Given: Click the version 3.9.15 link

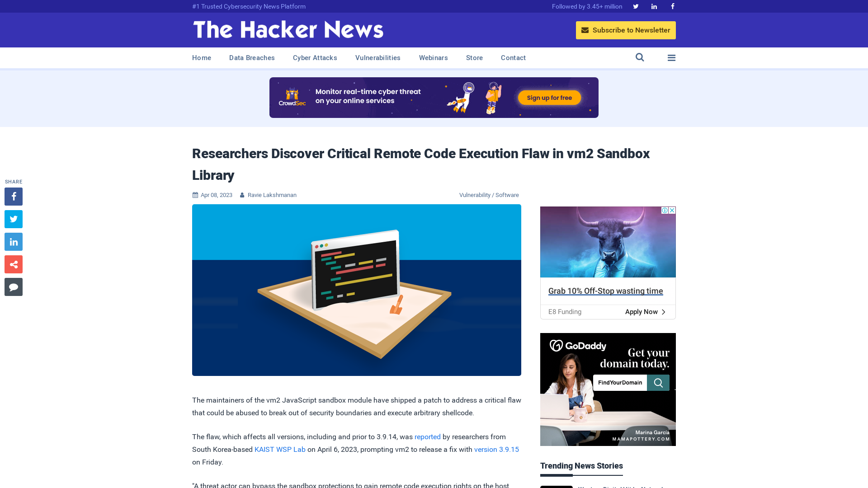Looking at the screenshot, I should 496,449.
